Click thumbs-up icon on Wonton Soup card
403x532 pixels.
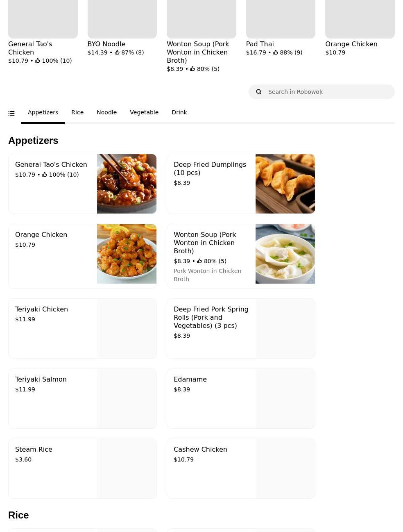coord(199,261)
